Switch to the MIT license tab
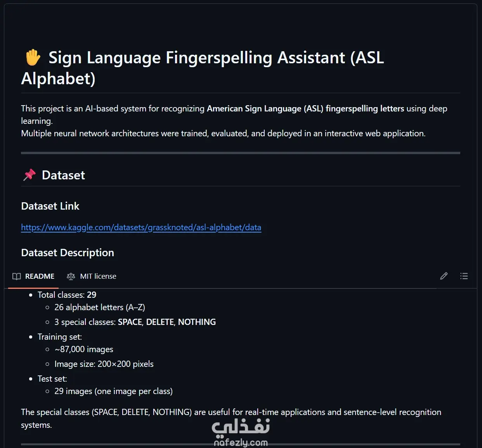 point(92,276)
